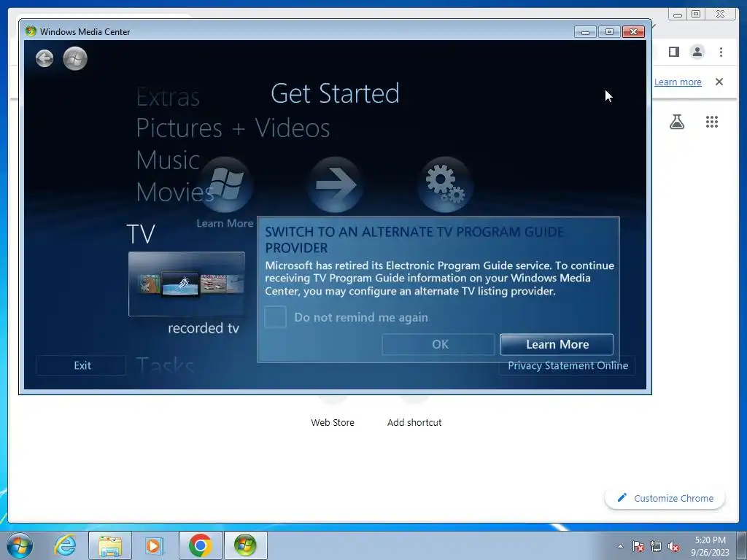Select Pictures + Videos menu row
The image size is (747, 560).
pyautogui.click(x=233, y=128)
